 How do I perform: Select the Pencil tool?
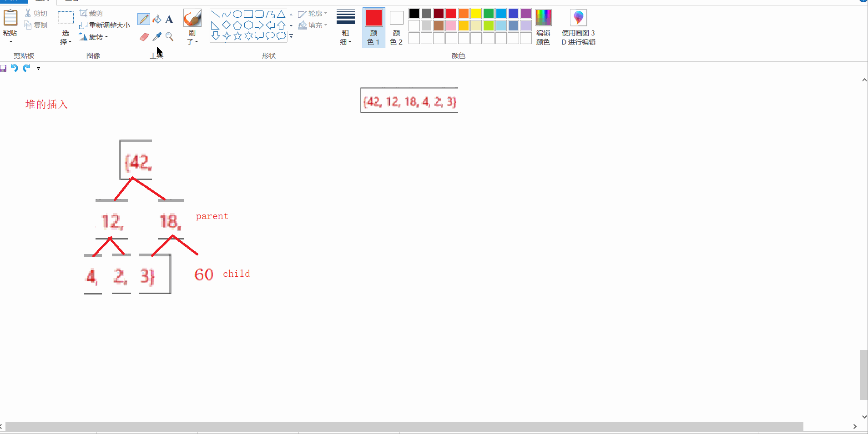144,19
